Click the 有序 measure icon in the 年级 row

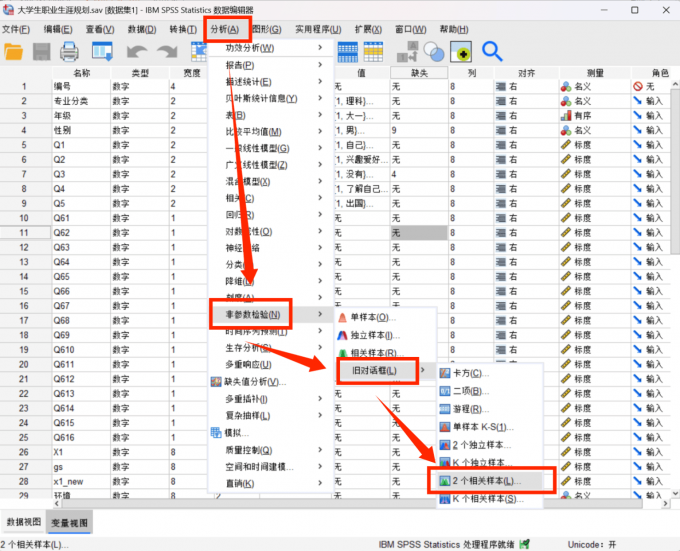566,116
